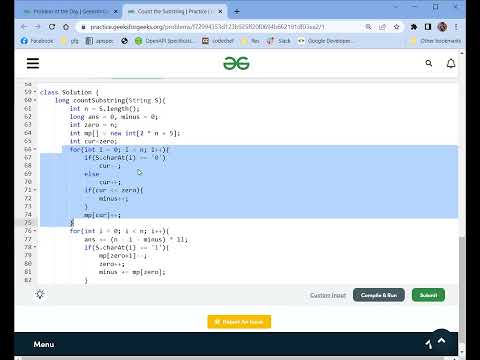The image size is (480, 360).
Task: Open the share page icon
Action: (x=382, y=27)
